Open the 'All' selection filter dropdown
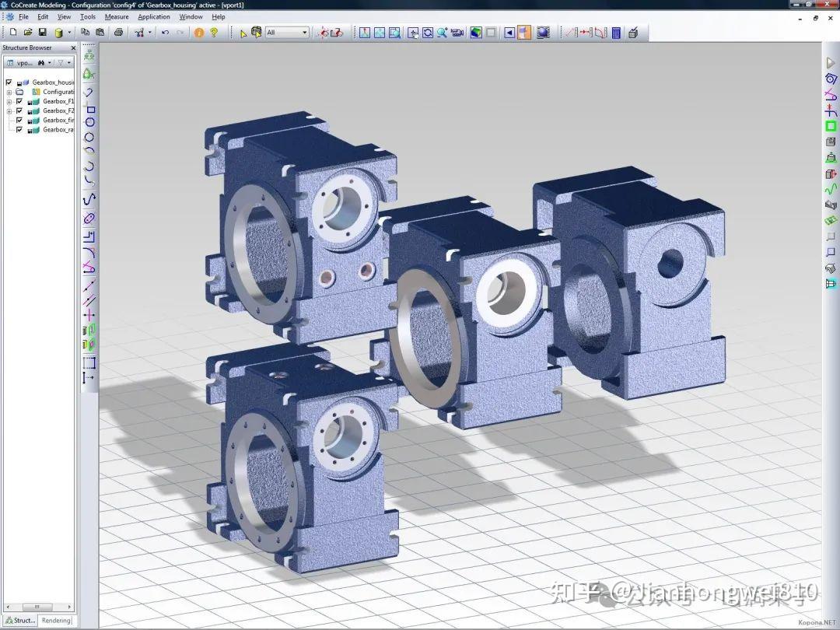The height and width of the screenshot is (630, 840). pos(305,33)
